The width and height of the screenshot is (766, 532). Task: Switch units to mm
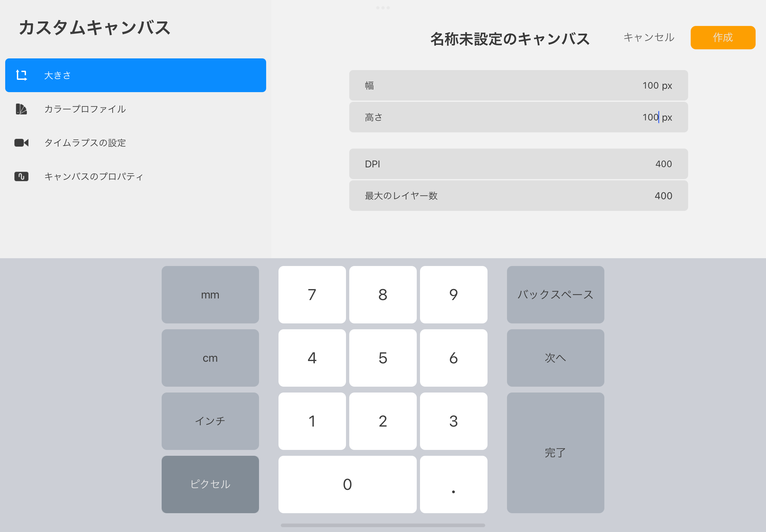210,295
